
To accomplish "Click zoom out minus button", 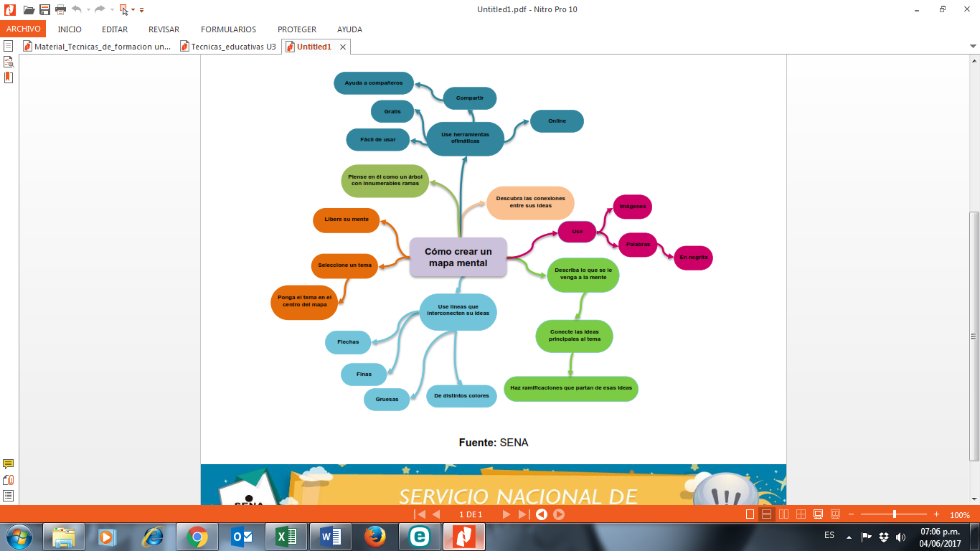I will click(x=851, y=514).
